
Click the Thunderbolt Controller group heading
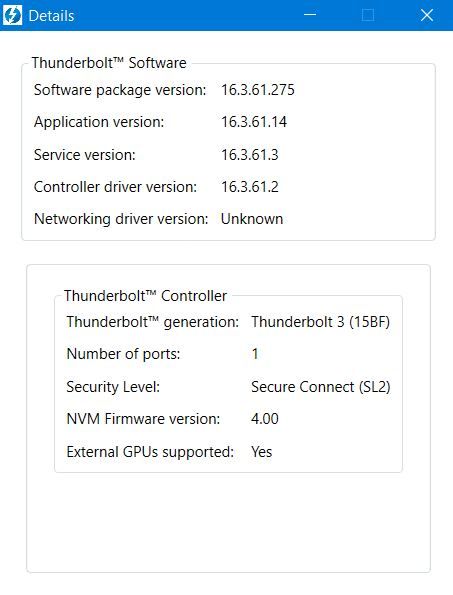(145, 296)
